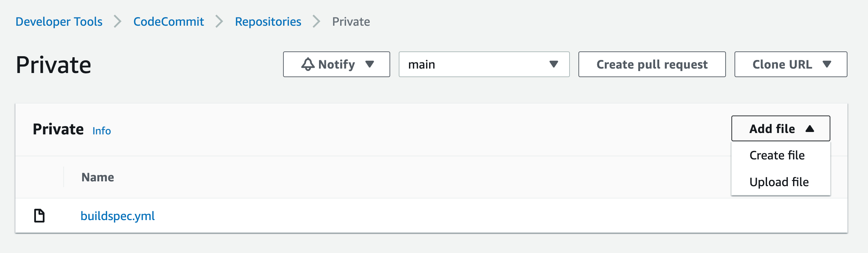This screenshot has width=868, height=253.
Task: Select Upload file from the menu
Action: tap(779, 182)
